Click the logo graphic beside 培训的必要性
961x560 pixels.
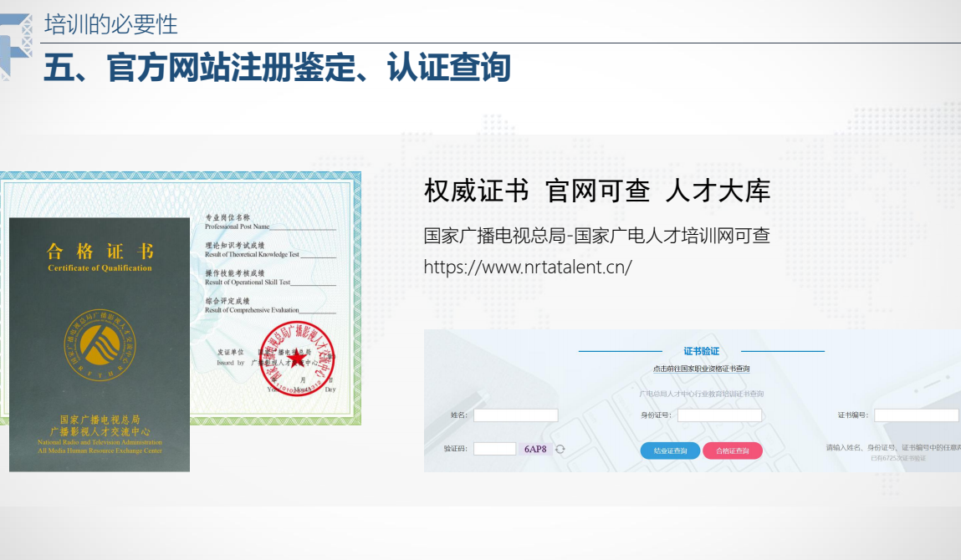pos(16,46)
